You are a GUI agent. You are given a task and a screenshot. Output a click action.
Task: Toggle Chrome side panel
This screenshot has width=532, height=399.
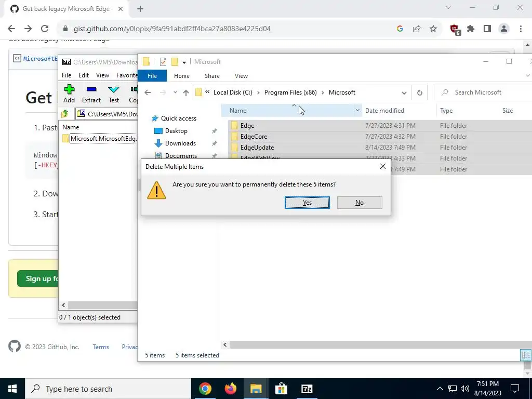487,29
